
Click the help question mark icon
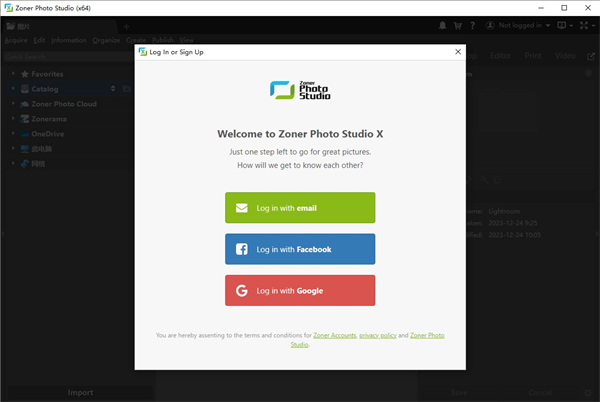point(473,25)
